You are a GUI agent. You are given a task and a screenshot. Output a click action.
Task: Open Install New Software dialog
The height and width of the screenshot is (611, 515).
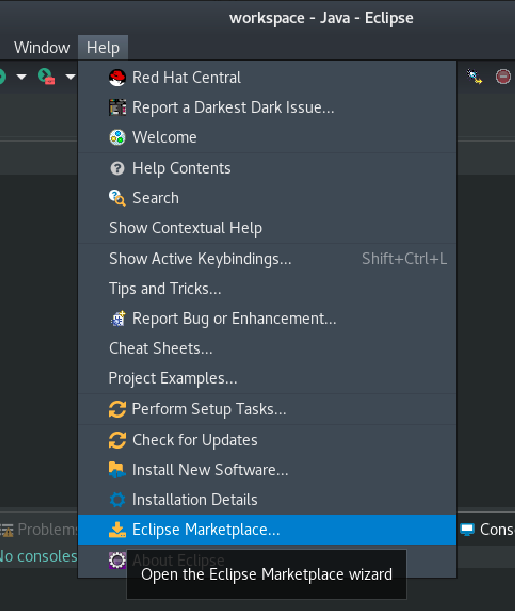267,470
